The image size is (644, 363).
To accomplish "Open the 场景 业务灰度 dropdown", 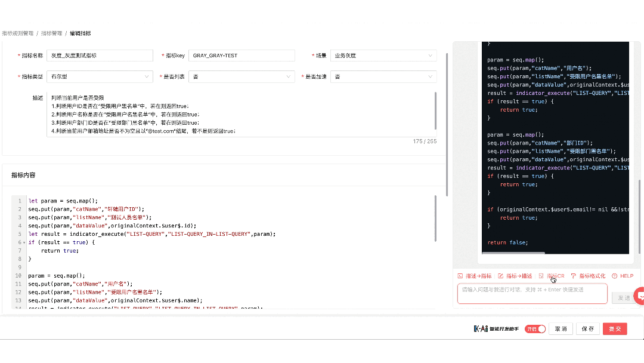I will tap(383, 56).
